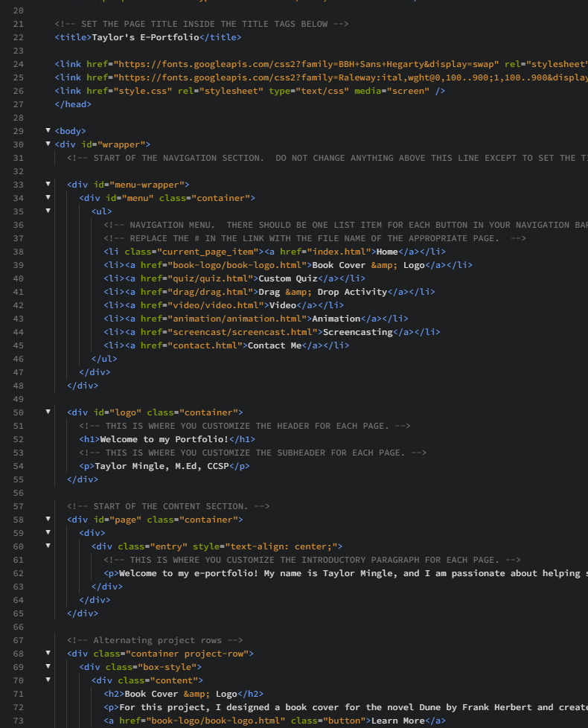Click the closing </head> tag
The image size is (588, 728).
pyautogui.click(x=73, y=104)
